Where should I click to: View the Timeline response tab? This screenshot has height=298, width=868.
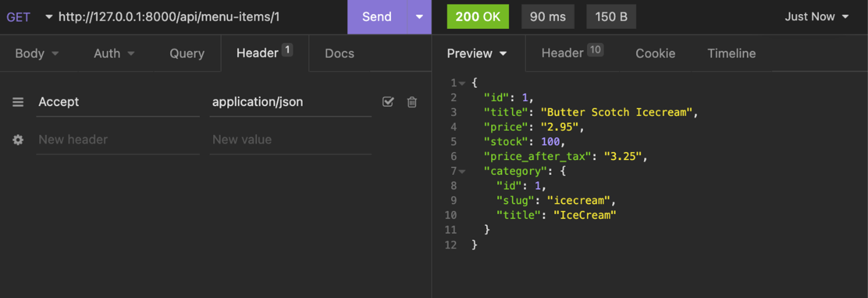coord(731,53)
